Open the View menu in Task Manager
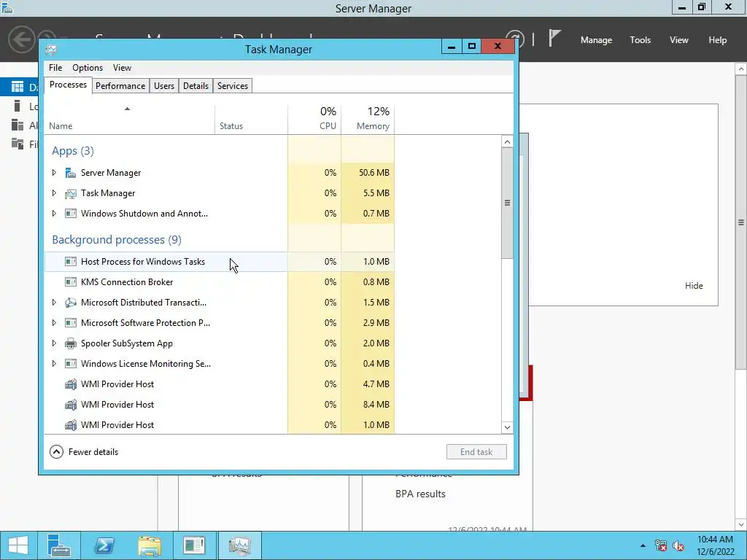747x560 pixels. pyautogui.click(x=122, y=68)
